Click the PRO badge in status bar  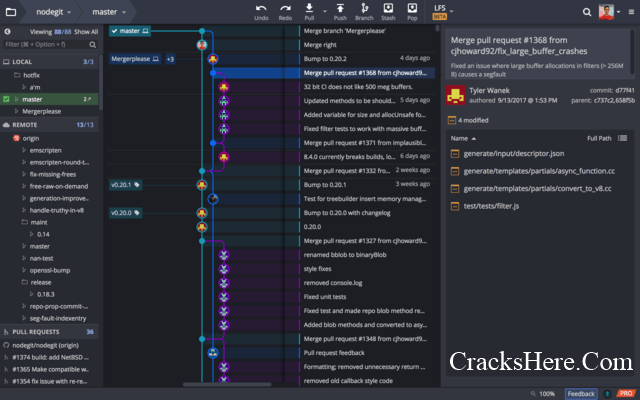coord(626,393)
